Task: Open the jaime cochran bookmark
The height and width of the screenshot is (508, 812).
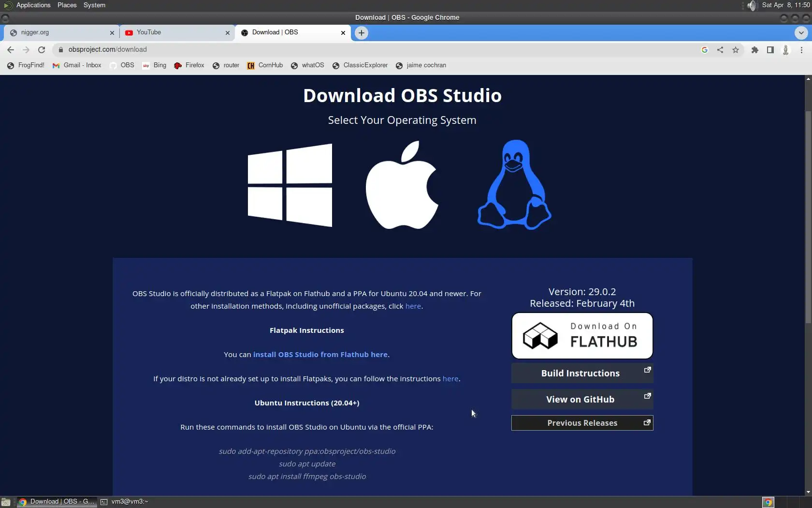Action: click(421, 65)
